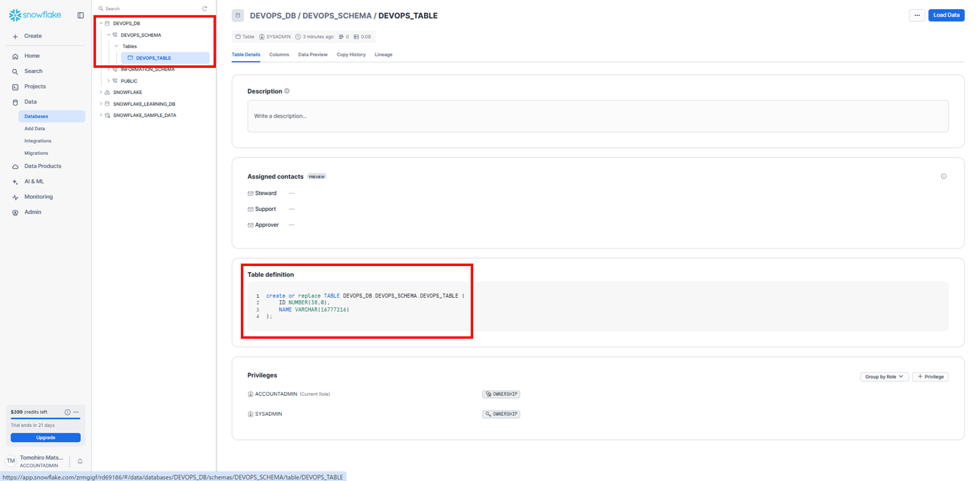980x481 pixels.
Task: Open the Group by Role dropdown
Action: click(884, 377)
